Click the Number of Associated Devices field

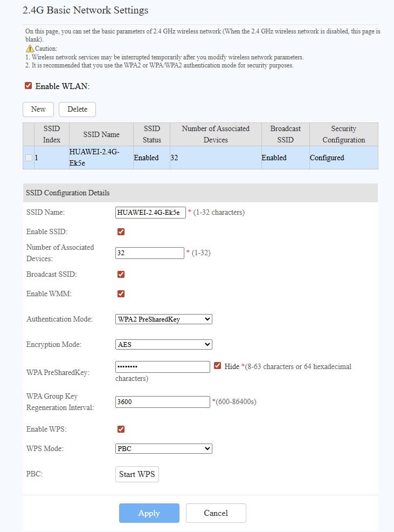(150, 253)
